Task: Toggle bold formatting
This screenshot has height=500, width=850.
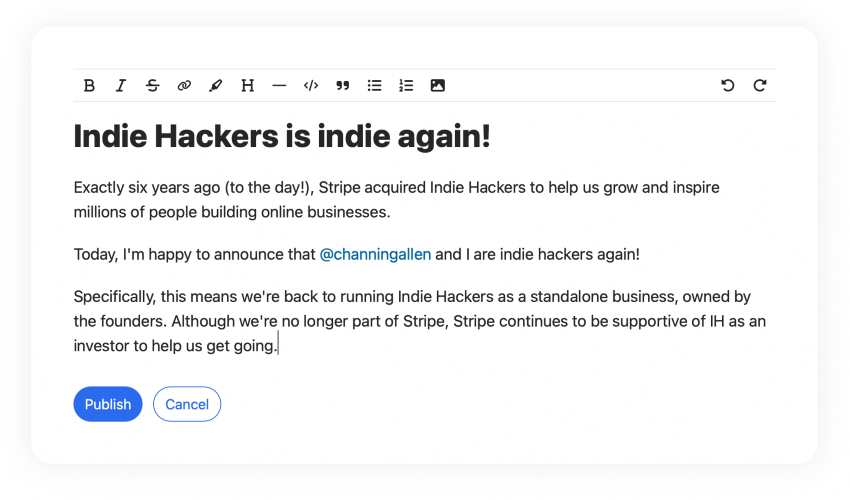Action: (x=89, y=86)
